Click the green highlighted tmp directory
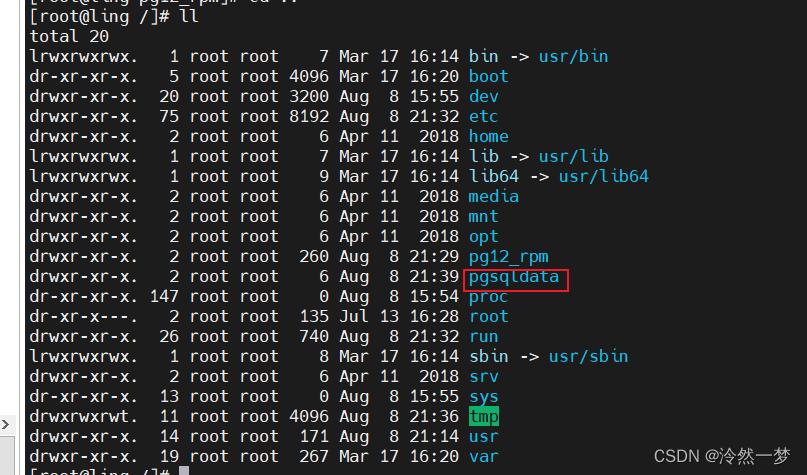Screen dimensions: 807x475 click(484, 416)
